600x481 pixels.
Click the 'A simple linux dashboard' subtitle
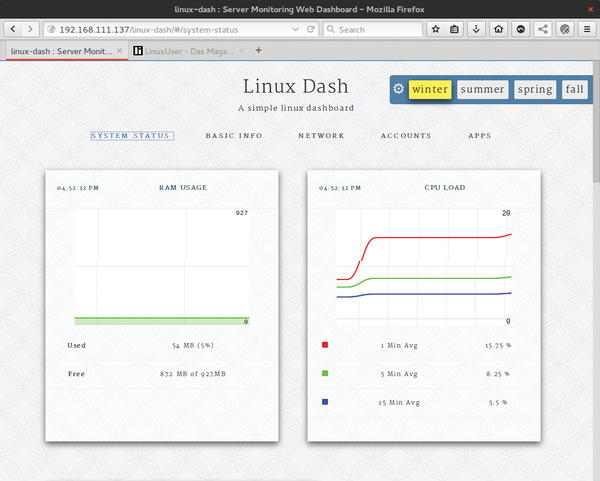pyautogui.click(x=296, y=108)
